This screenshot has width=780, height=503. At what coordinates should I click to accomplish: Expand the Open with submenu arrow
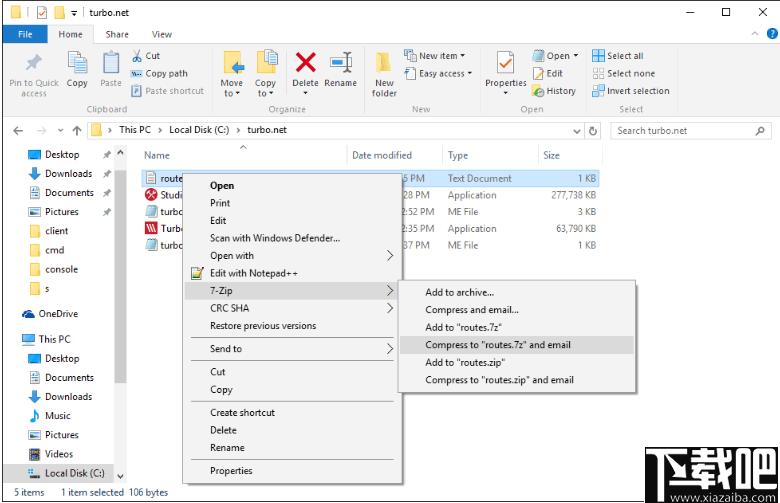[x=390, y=256]
